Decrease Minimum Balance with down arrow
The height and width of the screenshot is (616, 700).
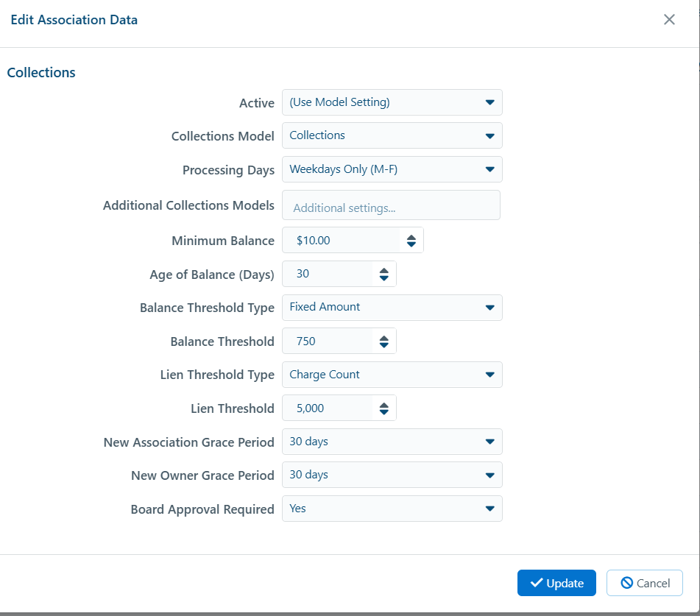tap(411, 244)
